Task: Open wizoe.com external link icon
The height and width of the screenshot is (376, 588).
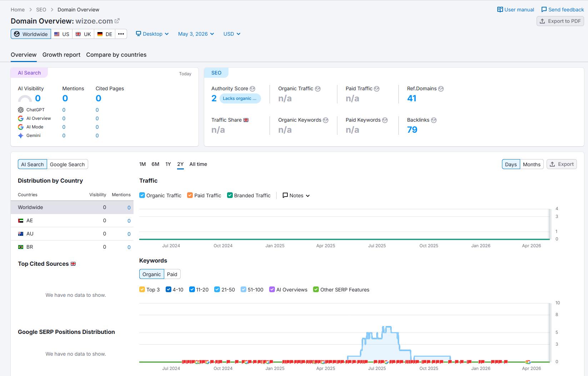Action: (x=117, y=21)
